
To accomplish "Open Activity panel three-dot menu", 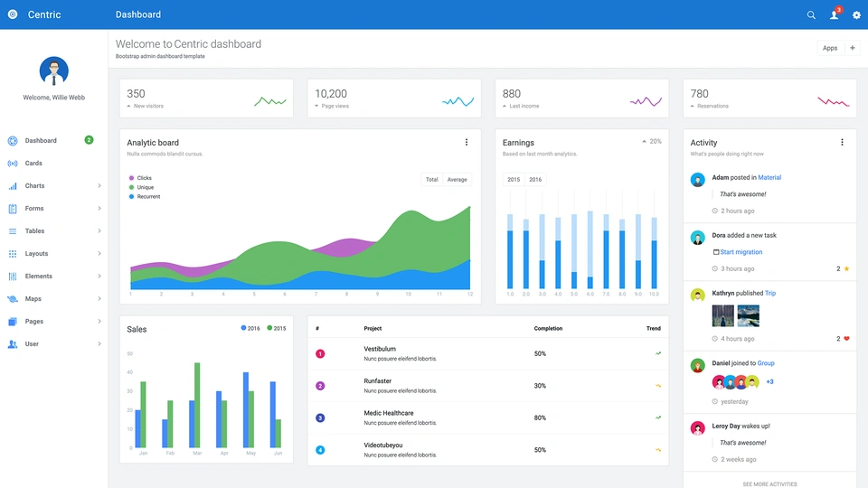I will [842, 142].
